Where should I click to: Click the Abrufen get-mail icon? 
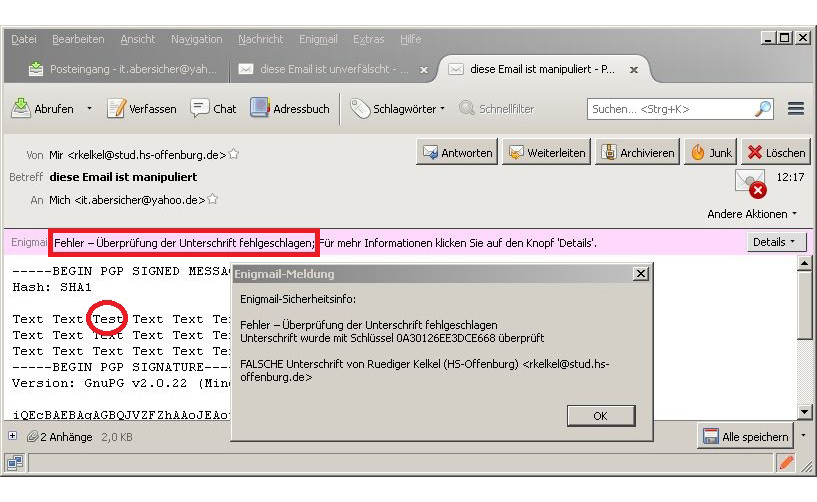(21, 109)
